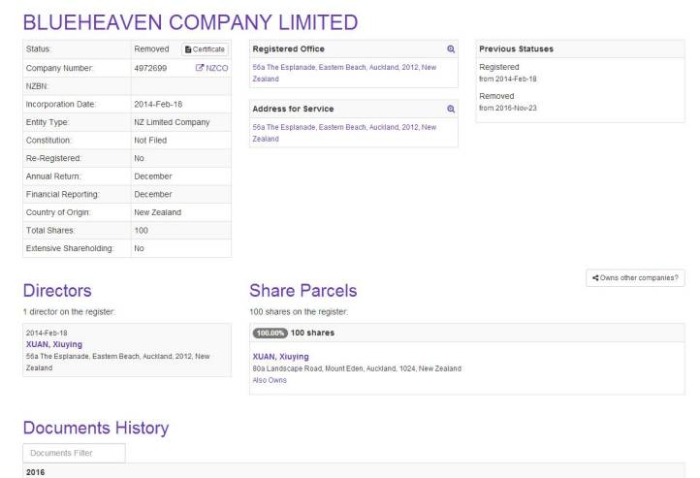Screen dimensions: 700x478
Task: Click the Also Owns link
Action: point(270,380)
